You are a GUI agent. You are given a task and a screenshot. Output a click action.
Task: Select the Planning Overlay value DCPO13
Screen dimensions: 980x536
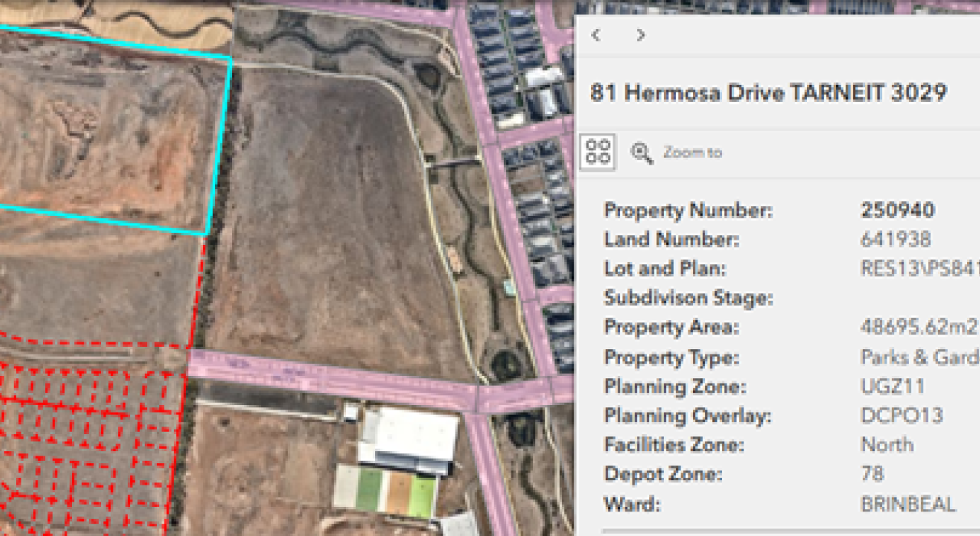(x=902, y=416)
